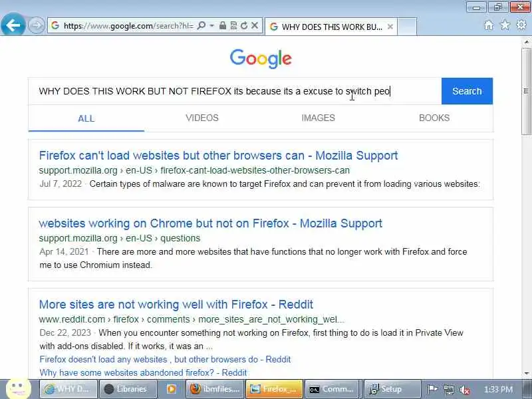
Task: Click the Google logo
Action: coord(261,59)
